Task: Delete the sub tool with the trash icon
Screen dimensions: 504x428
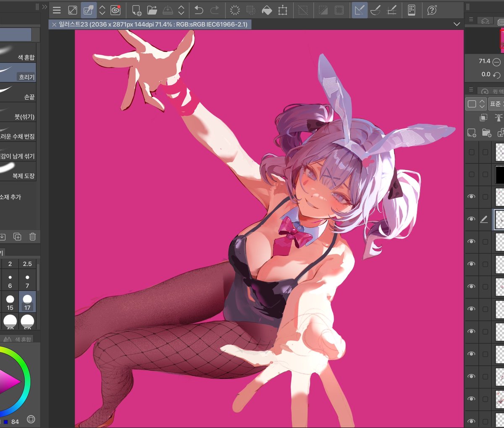Action: coord(33,236)
